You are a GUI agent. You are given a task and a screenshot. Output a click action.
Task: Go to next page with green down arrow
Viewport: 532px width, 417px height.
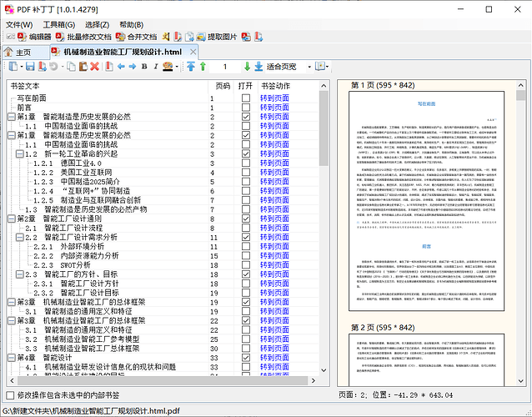pyautogui.click(x=247, y=66)
